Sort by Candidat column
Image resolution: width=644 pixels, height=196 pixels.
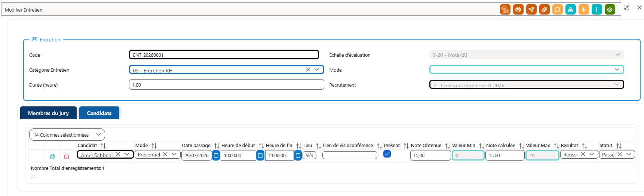(x=103, y=146)
